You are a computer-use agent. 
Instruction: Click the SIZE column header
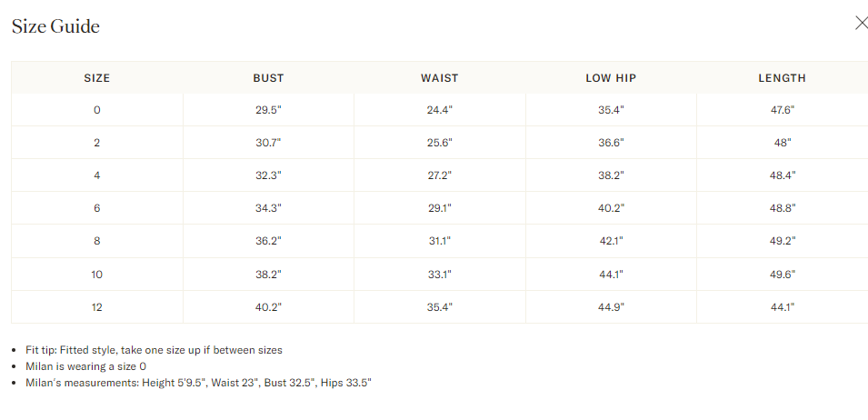point(97,78)
